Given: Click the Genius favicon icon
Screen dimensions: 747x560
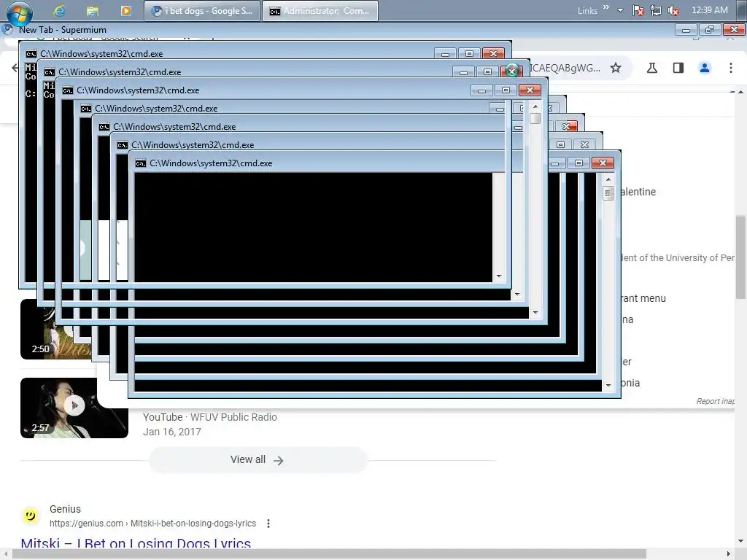Looking at the screenshot, I should coord(31,516).
